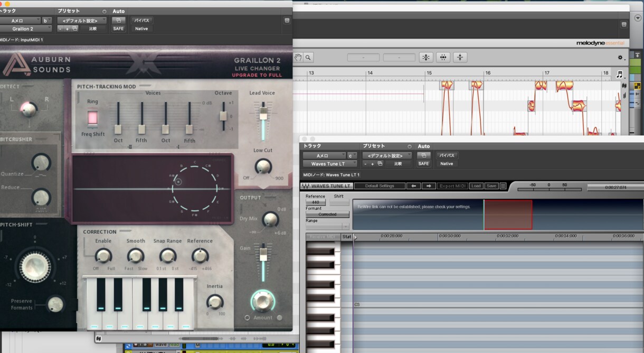The image size is (644, 353).
Task: Click Melodyne note separation tool icon
Action: tap(460, 57)
